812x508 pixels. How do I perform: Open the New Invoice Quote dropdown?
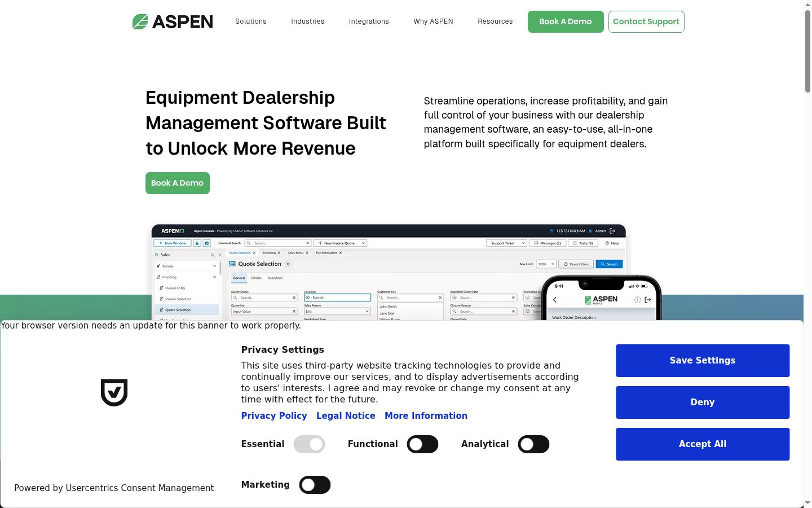(340, 243)
